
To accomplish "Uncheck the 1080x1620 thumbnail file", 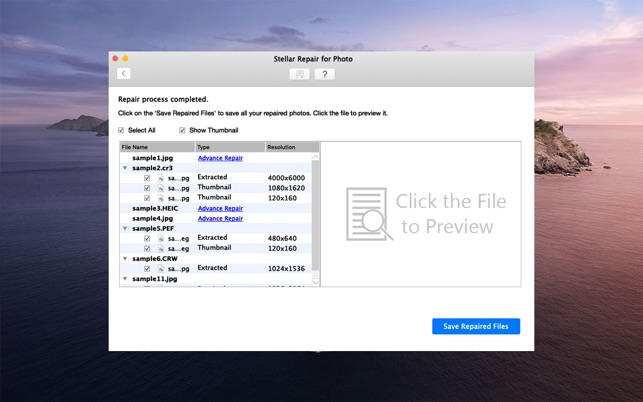I will 147,188.
